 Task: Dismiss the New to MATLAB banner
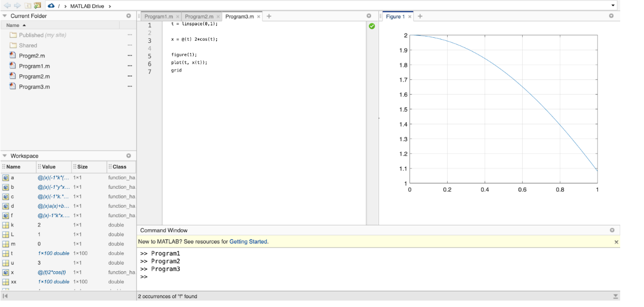click(616, 242)
